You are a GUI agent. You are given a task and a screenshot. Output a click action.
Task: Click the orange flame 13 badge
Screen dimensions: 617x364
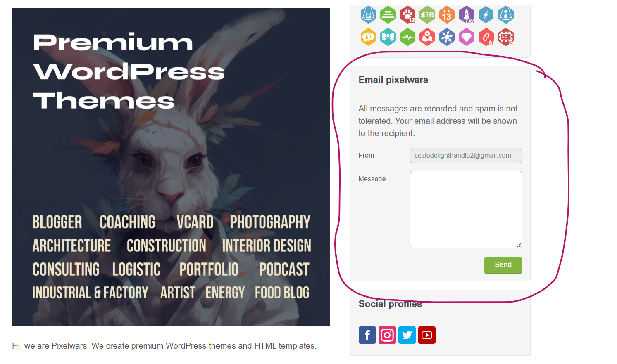click(447, 15)
